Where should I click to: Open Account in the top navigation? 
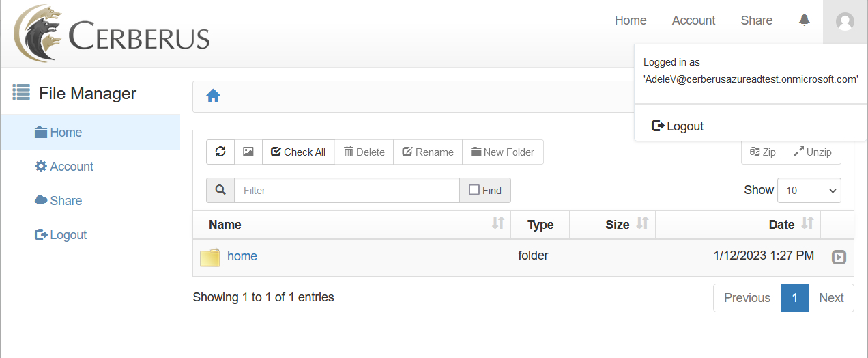click(x=693, y=20)
